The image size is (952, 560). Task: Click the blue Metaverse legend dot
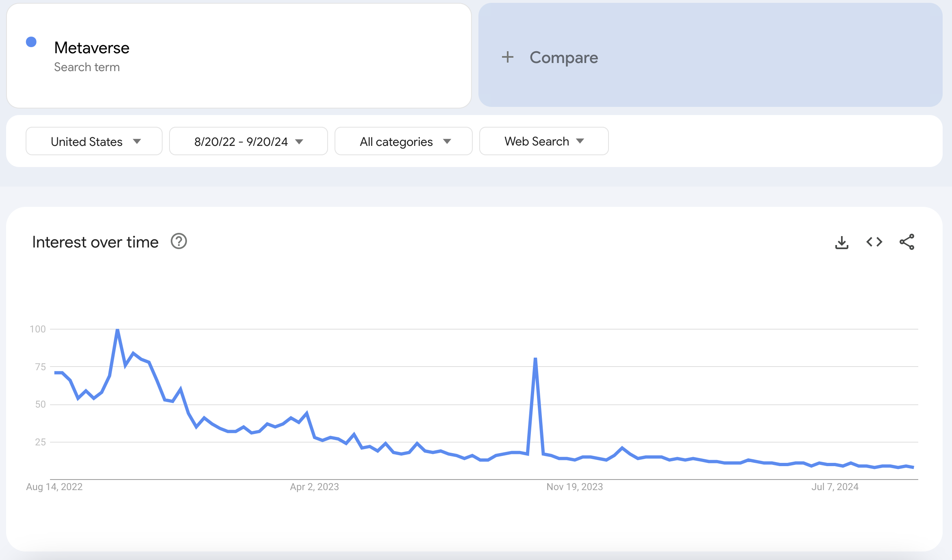click(30, 41)
